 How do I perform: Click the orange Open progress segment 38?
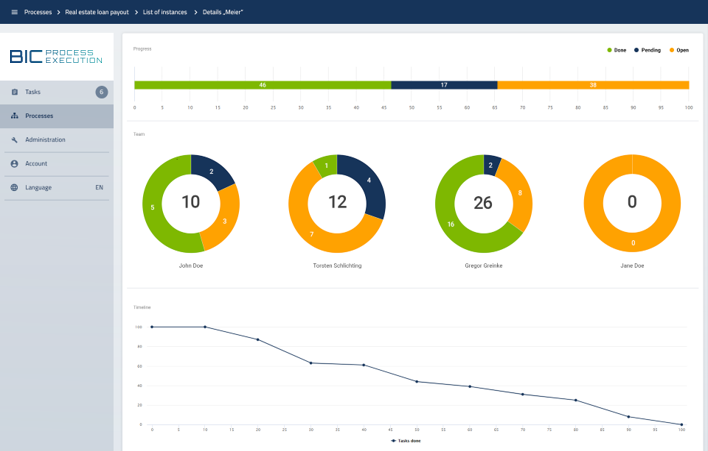click(x=593, y=85)
